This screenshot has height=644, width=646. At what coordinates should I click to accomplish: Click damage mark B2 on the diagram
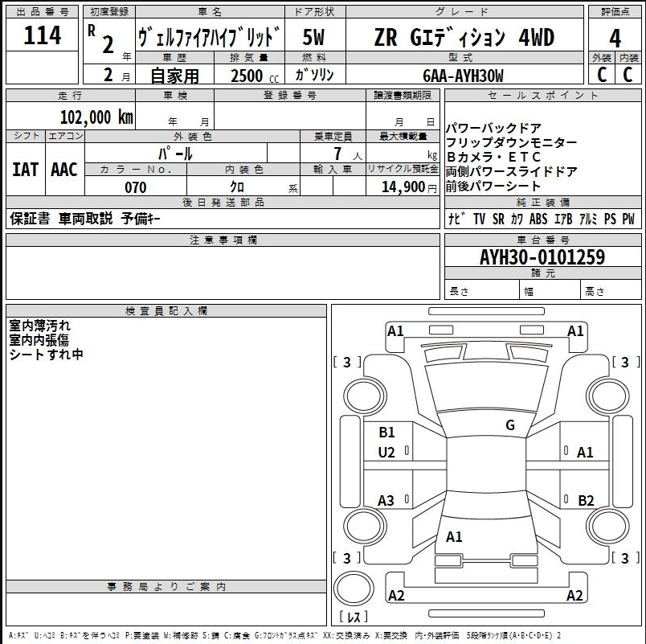point(586,501)
